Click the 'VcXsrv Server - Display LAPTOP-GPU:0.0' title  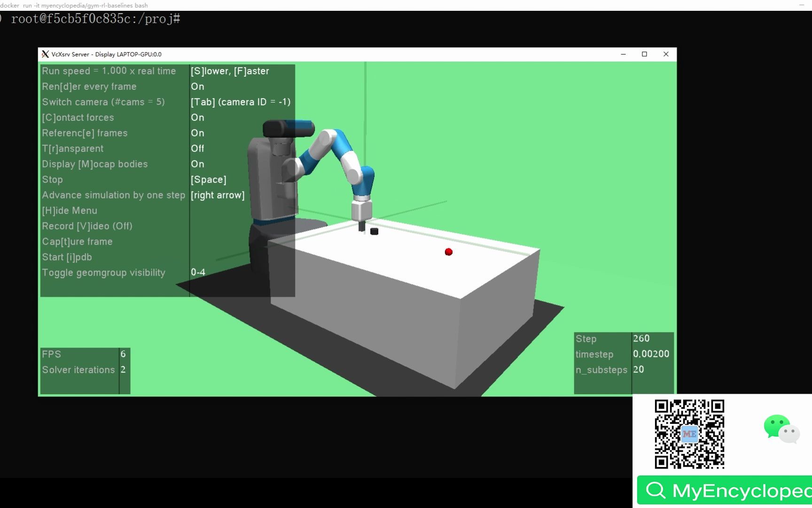[x=107, y=54]
